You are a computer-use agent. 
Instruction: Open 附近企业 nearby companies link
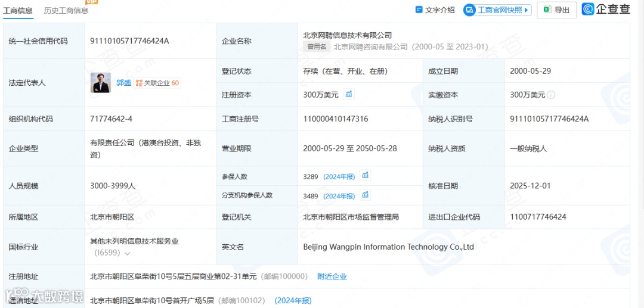332,276
